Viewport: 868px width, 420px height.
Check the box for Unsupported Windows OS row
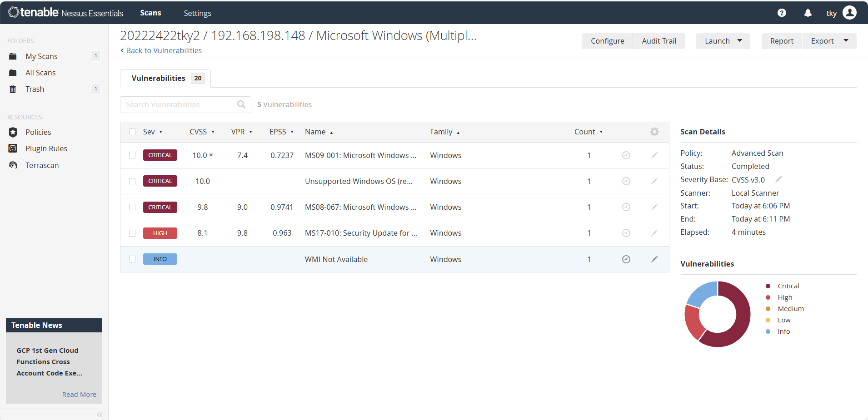click(132, 181)
